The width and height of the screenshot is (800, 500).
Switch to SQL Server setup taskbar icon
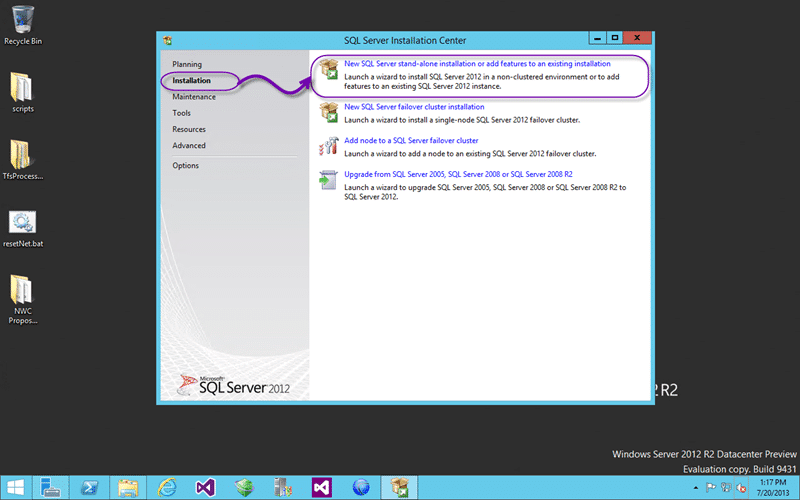pyautogui.click(x=399, y=488)
